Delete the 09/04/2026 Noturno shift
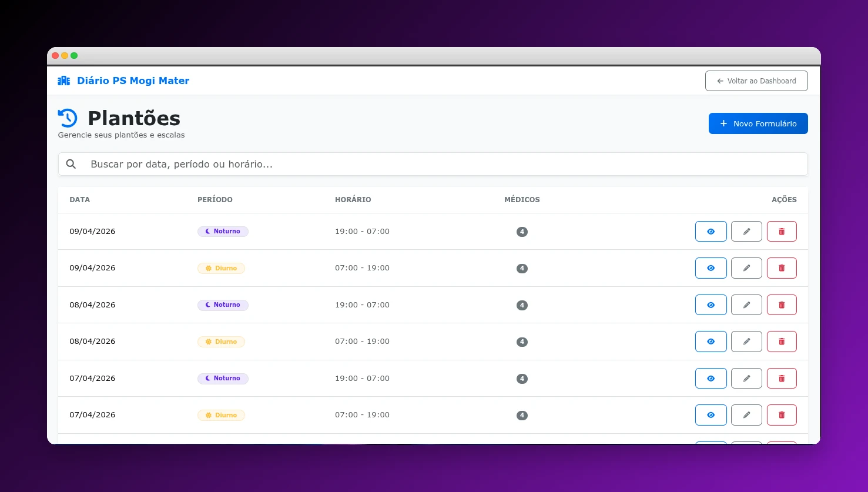The height and width of the screenshot is (492, 868). coord(782,232)
